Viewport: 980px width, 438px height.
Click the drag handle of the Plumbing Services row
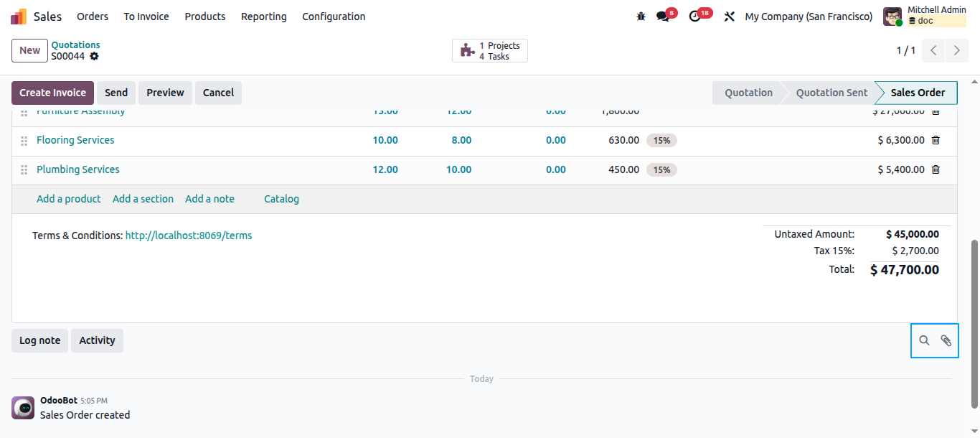[24, 169]
